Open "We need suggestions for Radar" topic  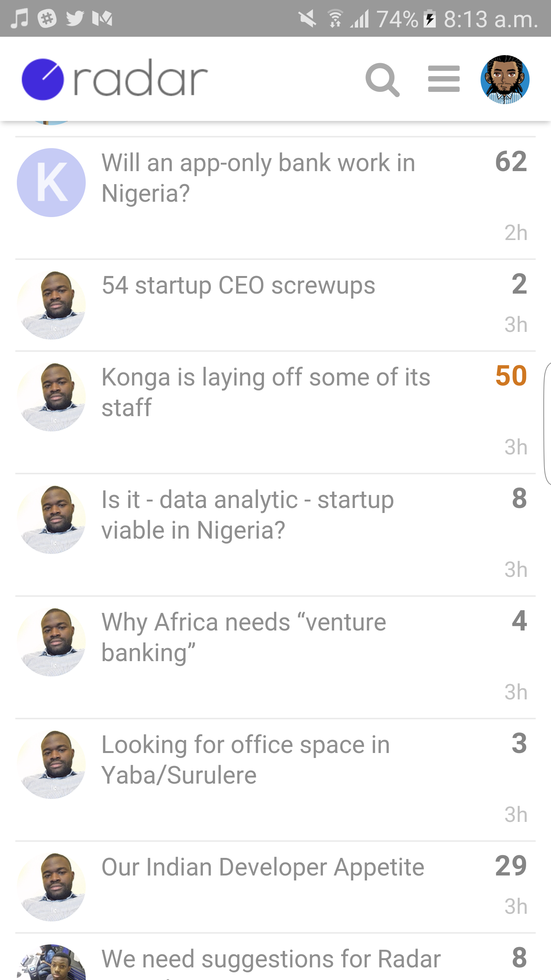pyautogui.click(x=271, y=959)
